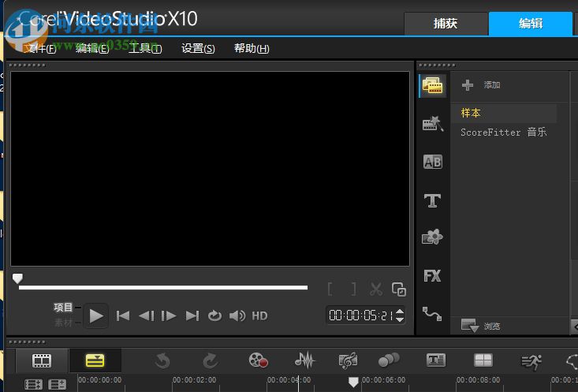This screenshot has width=578, height=392.
Task: Open the Multi-Camera Editor grid icon
Action: click(483, 360)
